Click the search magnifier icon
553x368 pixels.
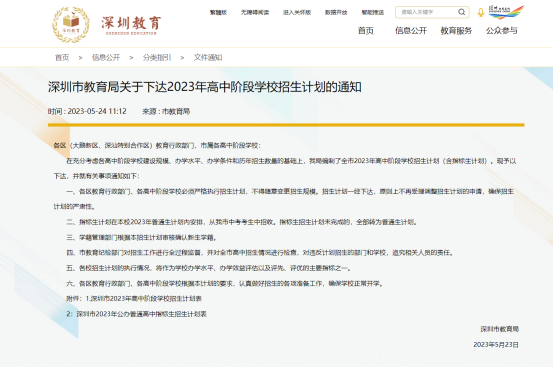(x=461, y=12)
